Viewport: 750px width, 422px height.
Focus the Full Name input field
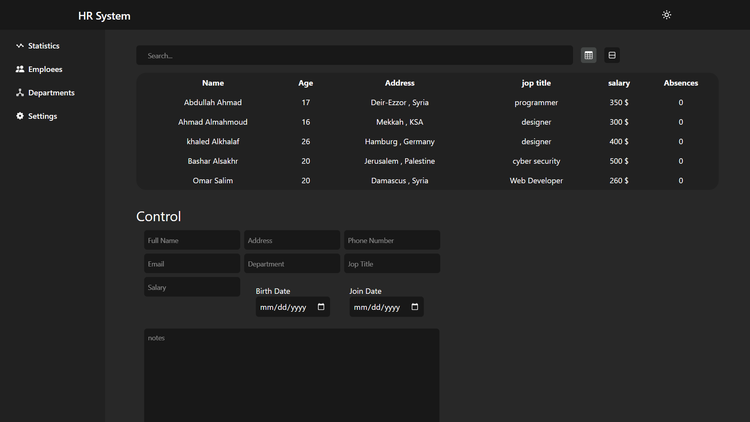(x=192, y=241)
